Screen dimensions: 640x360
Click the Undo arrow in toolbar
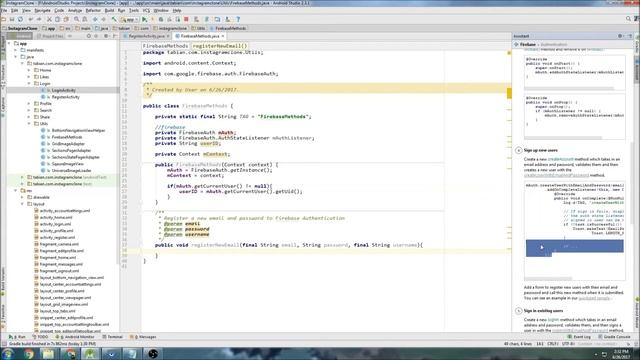click(31, 19)
